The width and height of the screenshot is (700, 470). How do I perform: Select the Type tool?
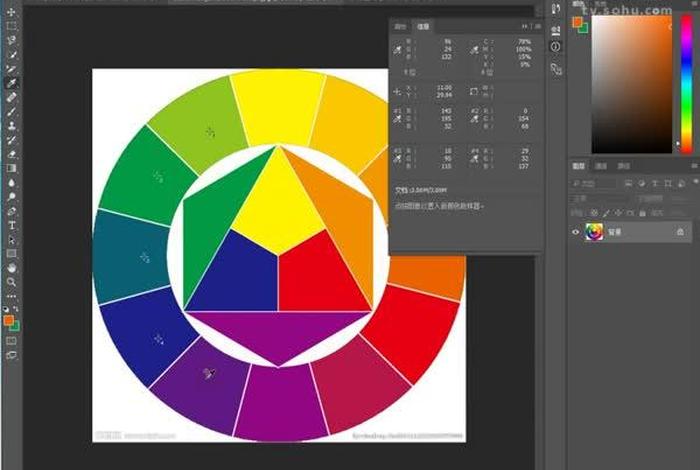[x=11, y=225]
